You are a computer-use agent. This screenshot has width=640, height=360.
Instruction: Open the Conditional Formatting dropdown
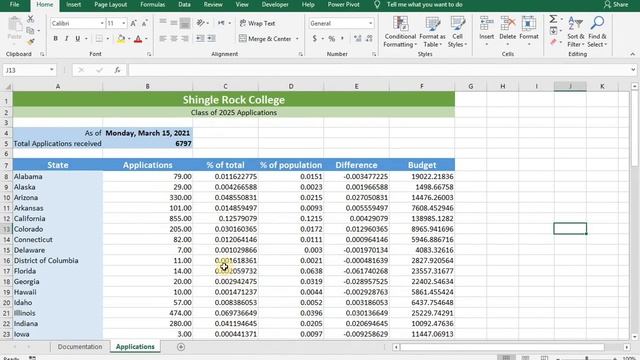pyautogui.click(x=400, y=32)
